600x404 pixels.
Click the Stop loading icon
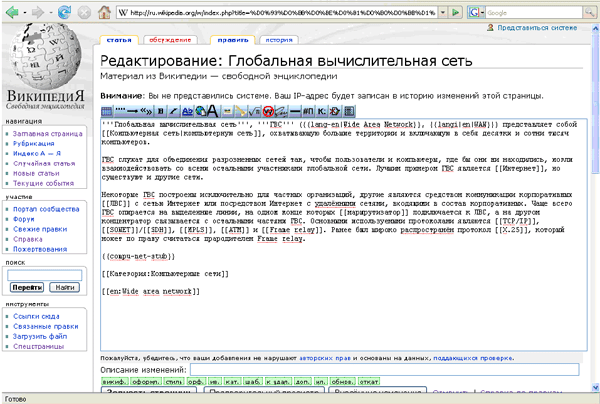point(84,13)
